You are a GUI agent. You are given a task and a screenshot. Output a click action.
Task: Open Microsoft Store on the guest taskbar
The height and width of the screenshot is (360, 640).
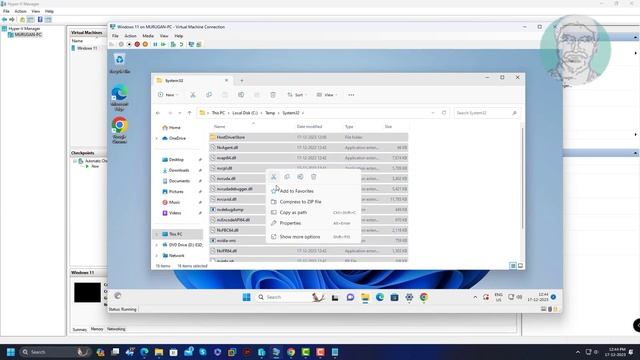click(394, 297)
